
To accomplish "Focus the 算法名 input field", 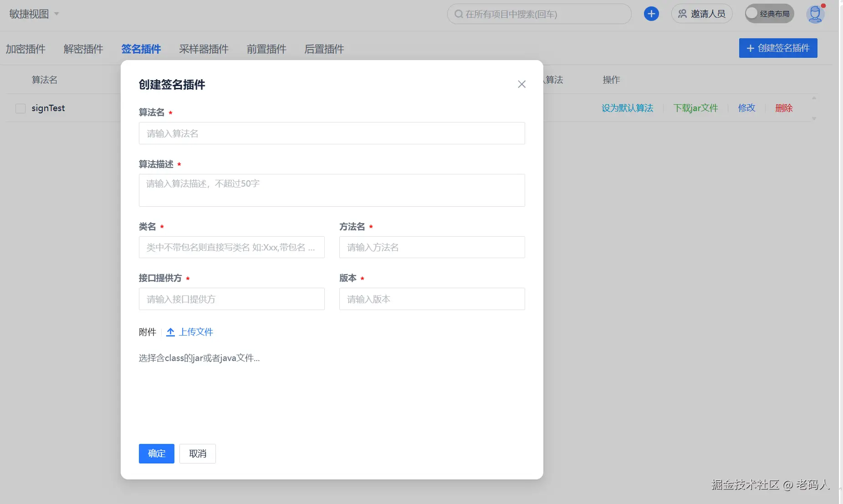I will coord(332,133).
